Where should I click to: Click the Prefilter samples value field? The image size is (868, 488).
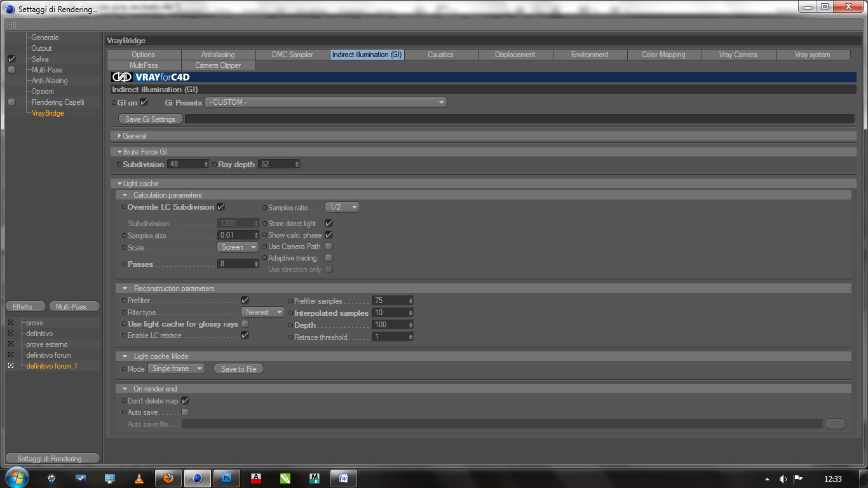coord(390,301)
